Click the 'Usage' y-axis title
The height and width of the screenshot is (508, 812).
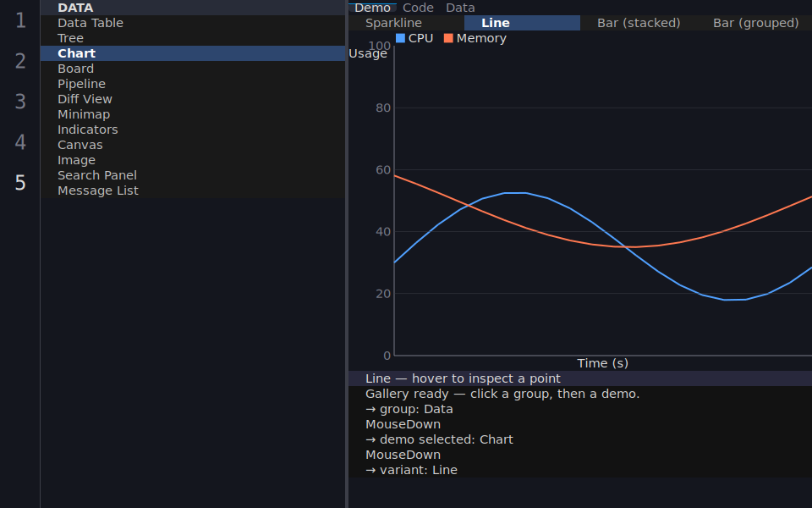tap(368, 54)
